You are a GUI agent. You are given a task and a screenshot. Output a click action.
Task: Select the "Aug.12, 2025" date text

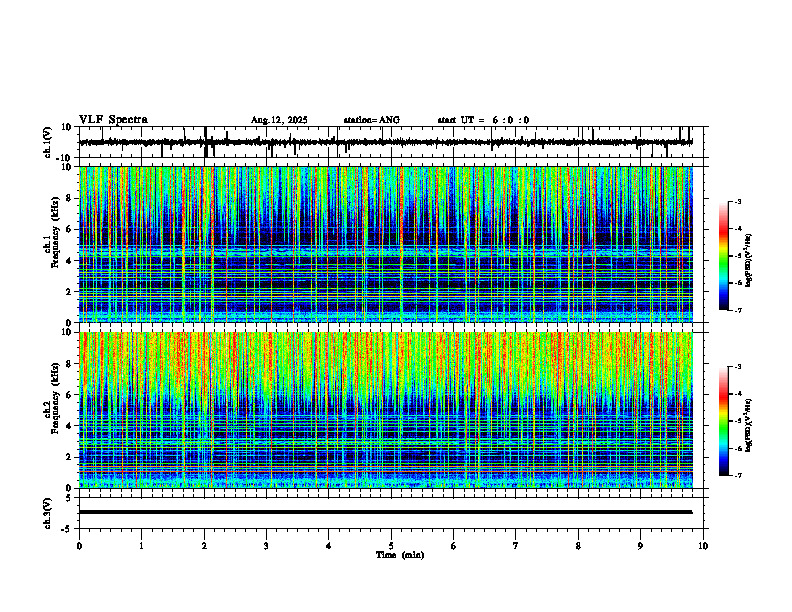[x=279, y=120]
